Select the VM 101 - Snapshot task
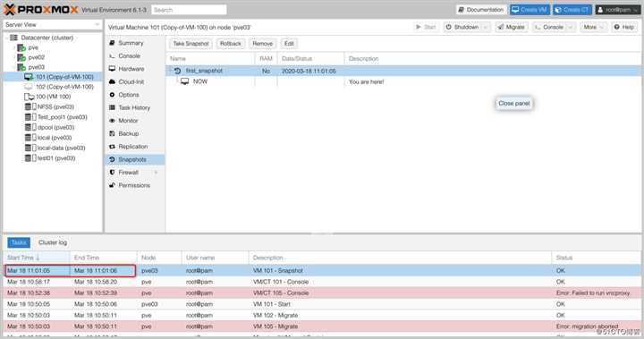Viewport: 644px width, 339px height. [x=322, y=271]
